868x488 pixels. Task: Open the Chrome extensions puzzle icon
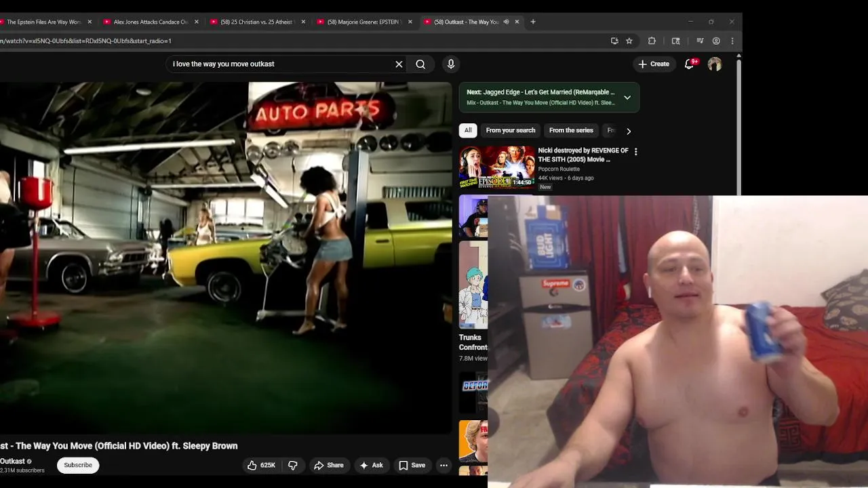pos(652,41)
